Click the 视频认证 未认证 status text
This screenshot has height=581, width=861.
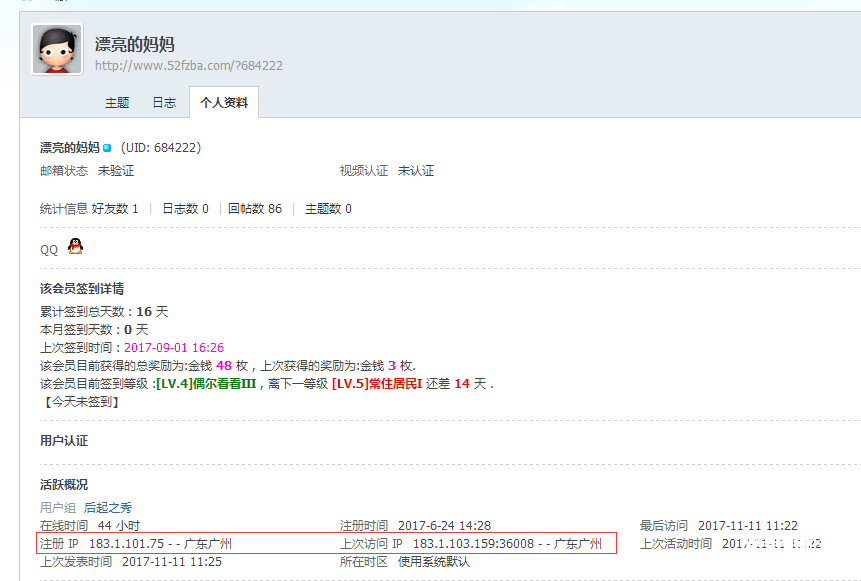415,171
